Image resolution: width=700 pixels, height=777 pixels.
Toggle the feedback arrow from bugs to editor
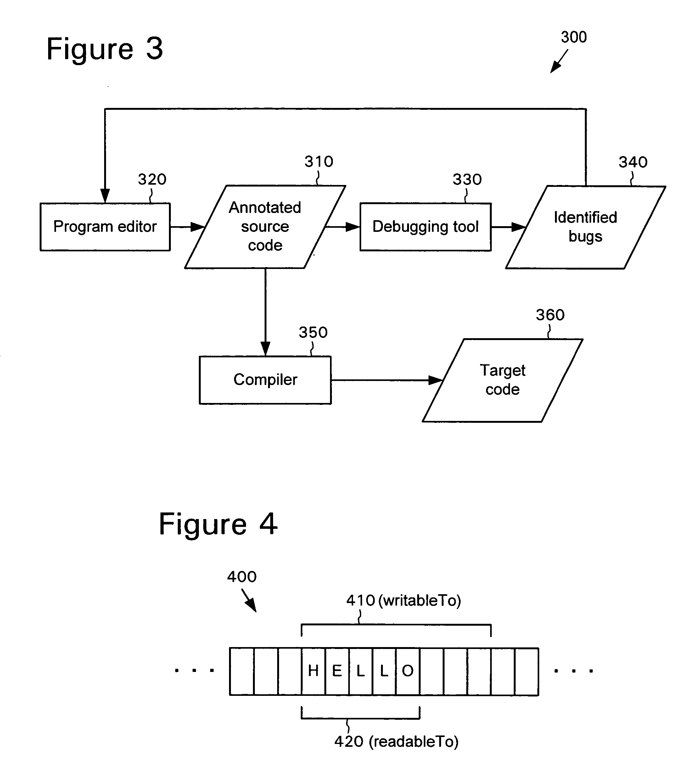pyautogui.click(x=350, y=95)
